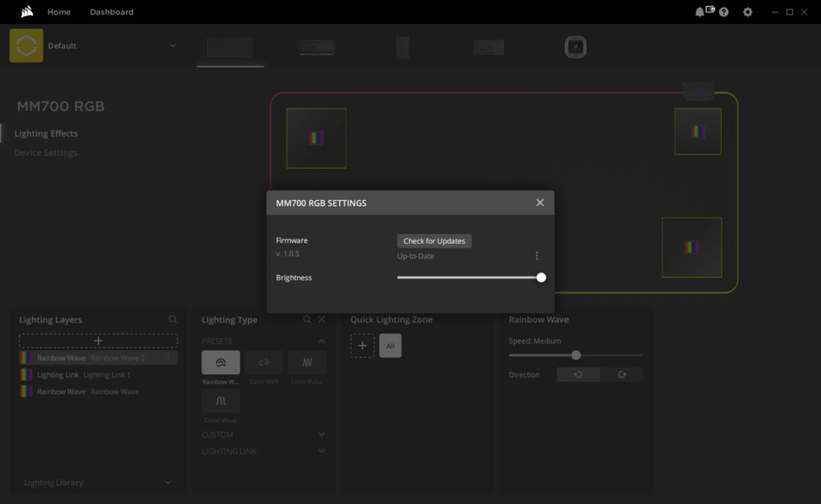This screenshot has width=821, height=504.
Task: Select the second device thumbnail
Action: [x=317, y=48]
